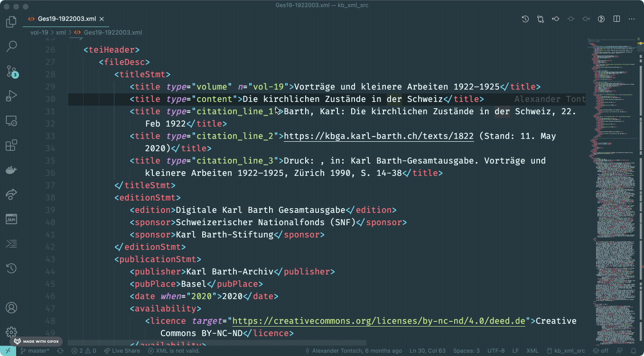644x356 pixels.
Task: Toggle file blame annotations in editor toolbar
Action: pyautogui.click(x=601, y=19)
